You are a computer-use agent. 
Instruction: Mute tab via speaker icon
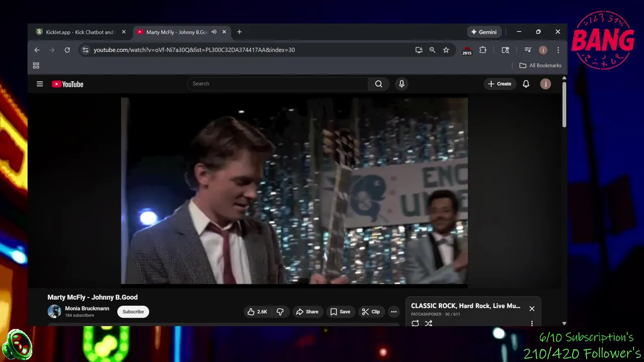(214, 32)
